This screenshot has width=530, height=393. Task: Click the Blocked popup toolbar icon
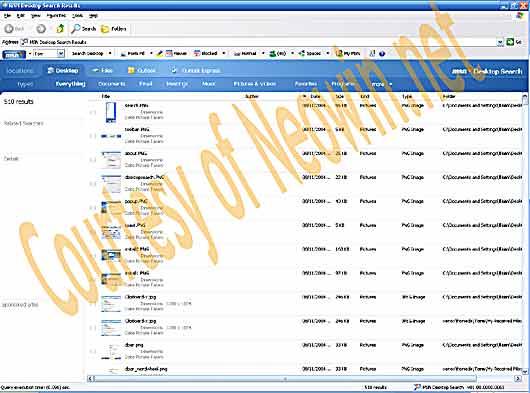tap(206, 53)
